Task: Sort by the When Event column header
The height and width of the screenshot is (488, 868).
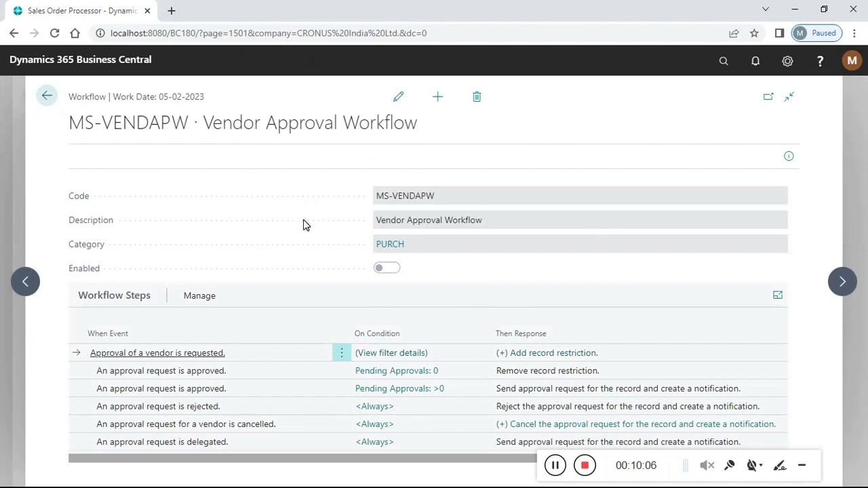Action: tap(107, 333)
